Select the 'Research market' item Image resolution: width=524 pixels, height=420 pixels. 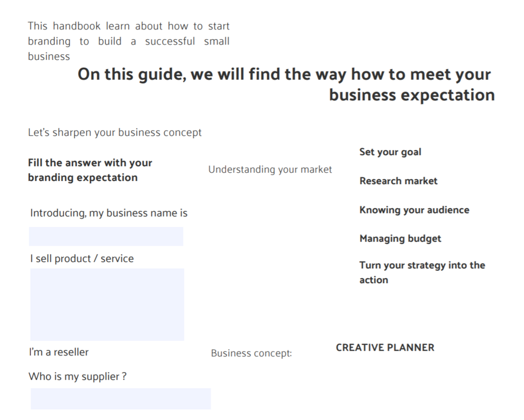398,181
